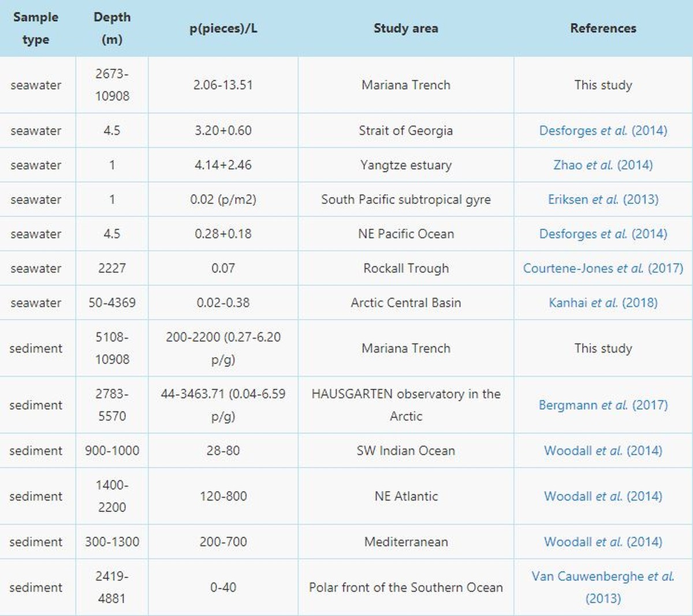Click the "3.20+0.60" concentration value
This screenshot has width=693, height=616.
click(223, 131)
